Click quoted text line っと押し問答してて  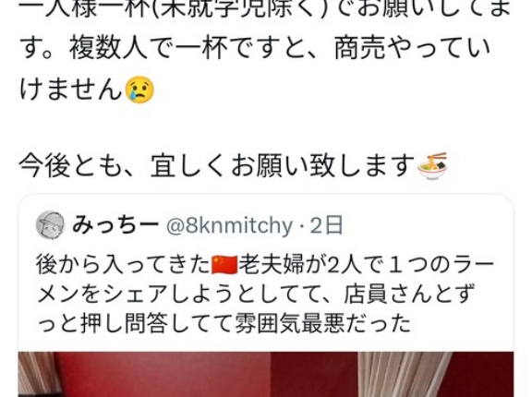[224, 323]
